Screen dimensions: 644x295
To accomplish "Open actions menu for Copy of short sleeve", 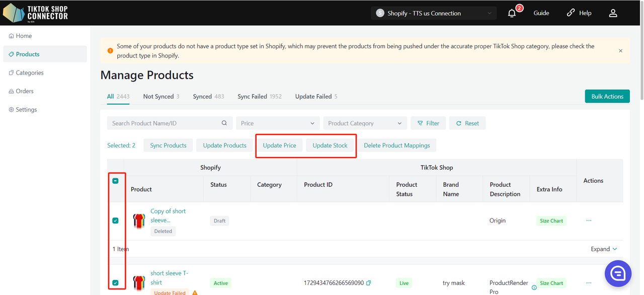I will [x=589, y=220].
